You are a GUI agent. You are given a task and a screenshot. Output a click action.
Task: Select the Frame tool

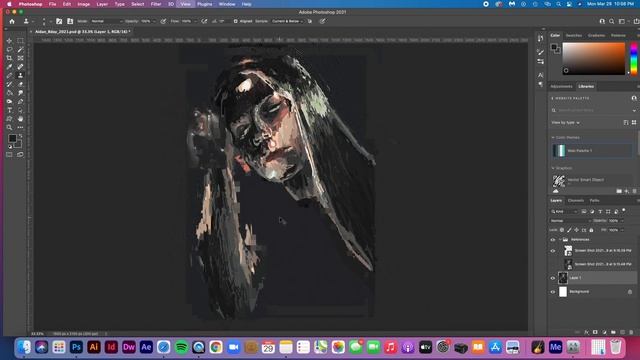pos(20,58)
